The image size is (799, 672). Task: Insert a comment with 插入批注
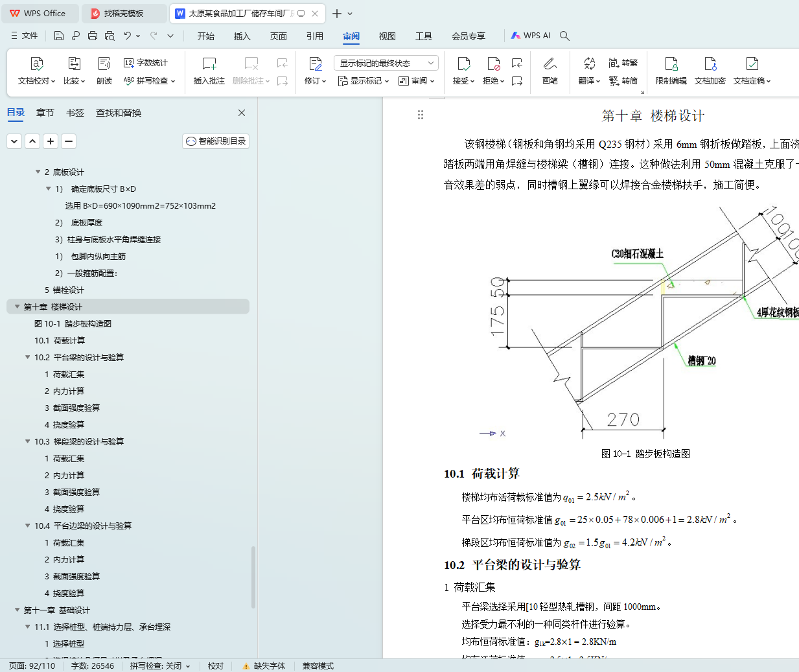[x=209, y=71]
